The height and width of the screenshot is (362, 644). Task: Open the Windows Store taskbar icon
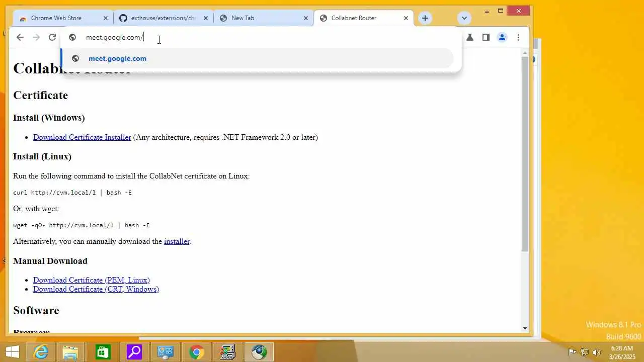103,352
